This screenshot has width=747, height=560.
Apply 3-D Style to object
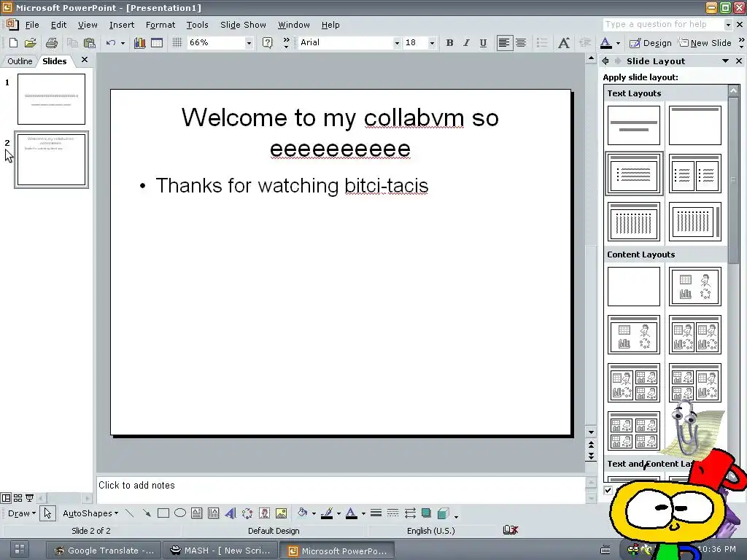click(x=444, y=513)
